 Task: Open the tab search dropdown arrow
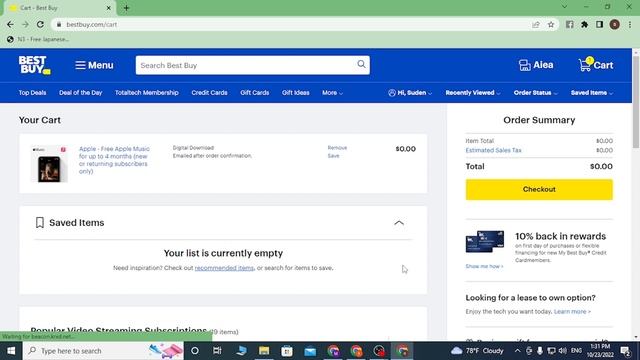coord(564,7)
